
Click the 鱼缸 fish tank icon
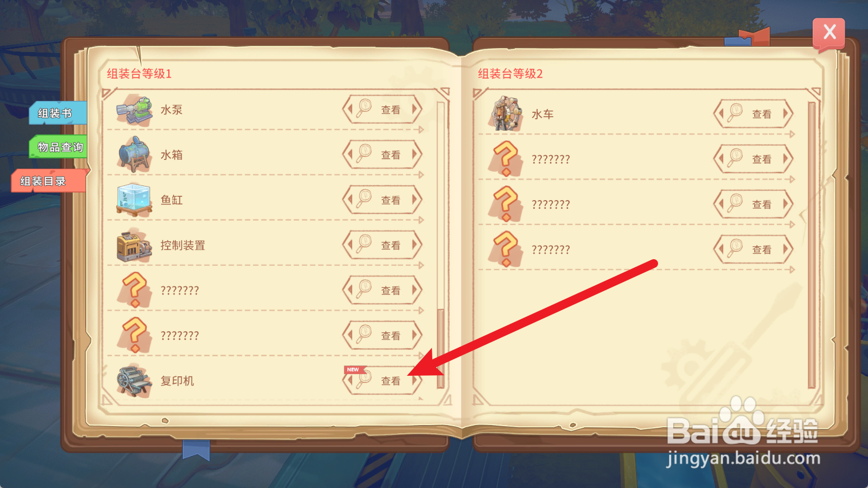click(x=134, y=200)
